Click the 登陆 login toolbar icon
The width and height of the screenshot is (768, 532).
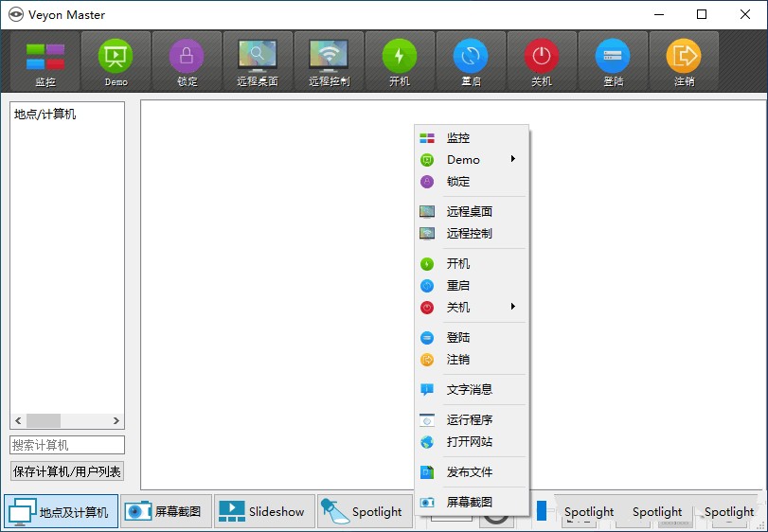point(613,62)
